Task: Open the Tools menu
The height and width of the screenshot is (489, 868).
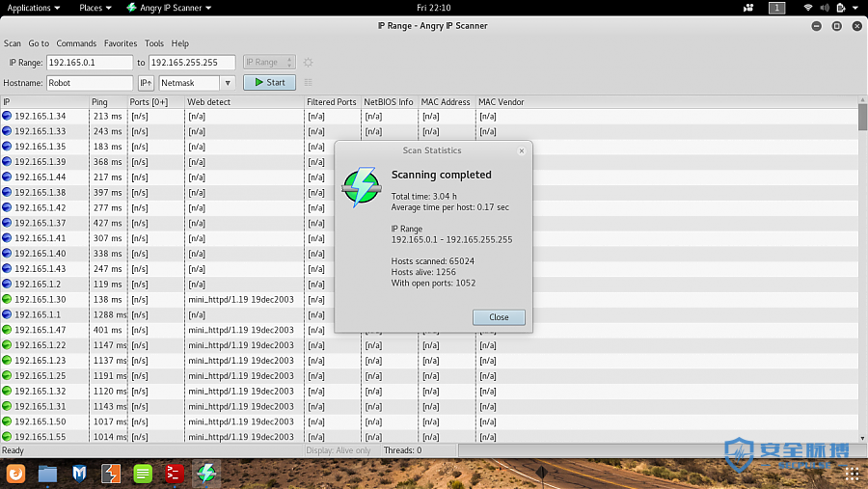Action: (154, 43)
